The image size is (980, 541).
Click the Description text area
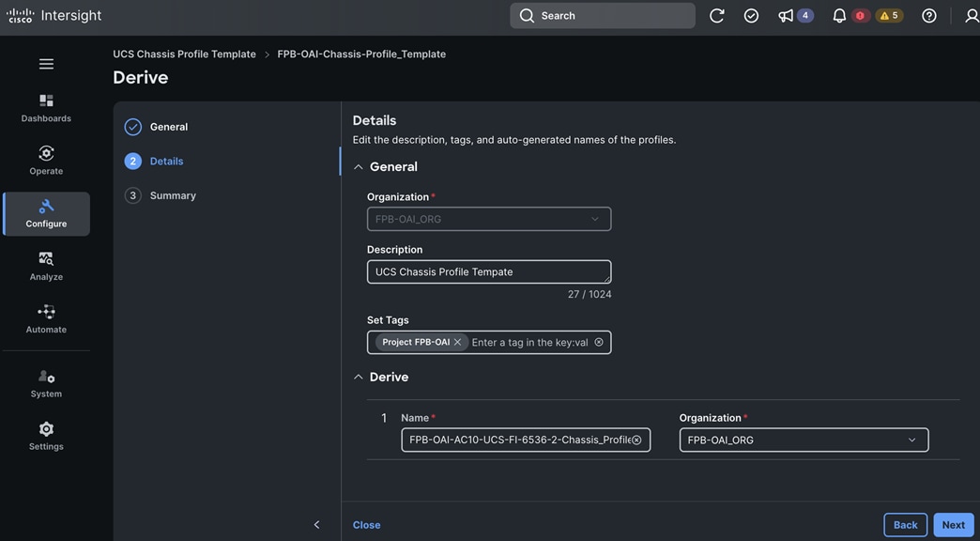coord(489,272)
